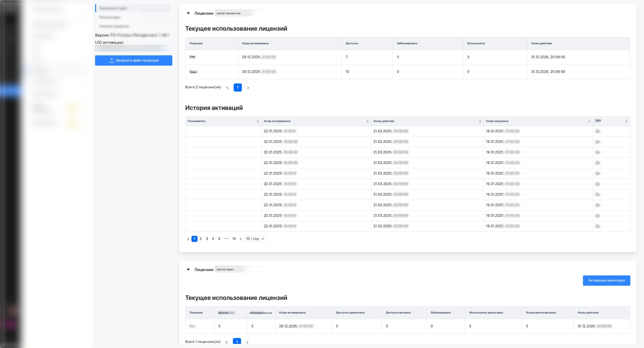Sort by Пользователь column

coord(258,121)
